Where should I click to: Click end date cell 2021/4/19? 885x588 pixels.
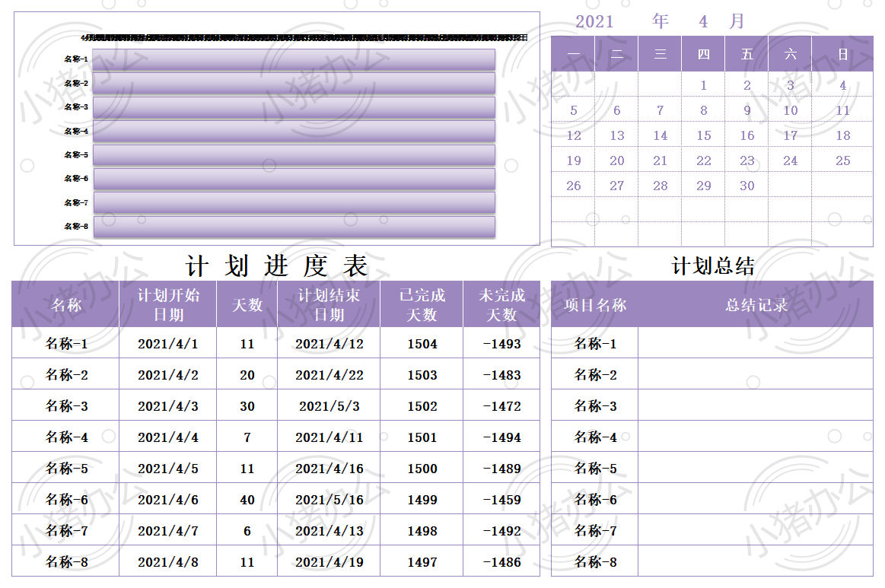click(x=329, y=562)
